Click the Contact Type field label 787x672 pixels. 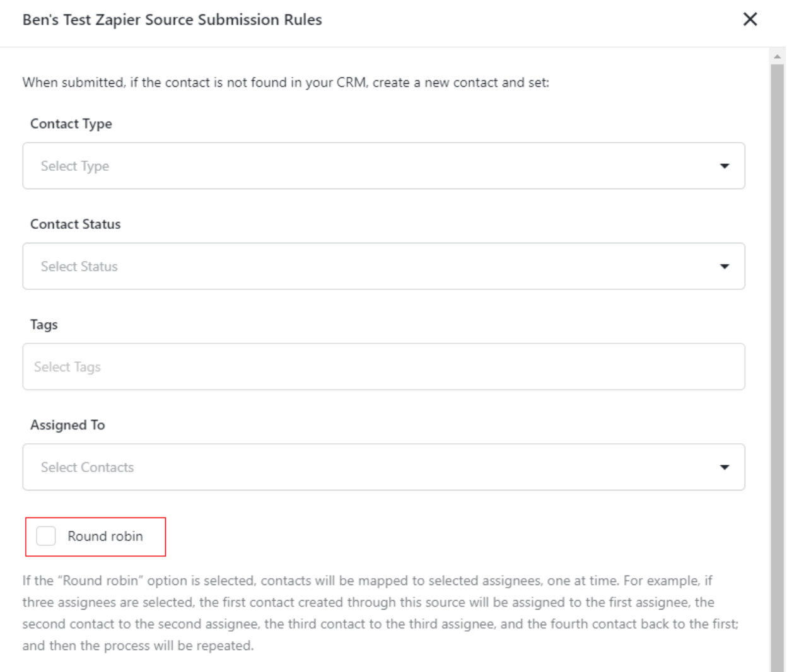(x=71, y=124)
